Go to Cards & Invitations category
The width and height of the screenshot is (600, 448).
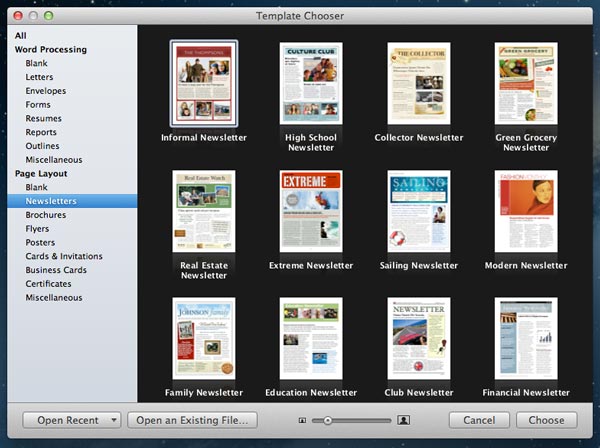tap(64, 256)
